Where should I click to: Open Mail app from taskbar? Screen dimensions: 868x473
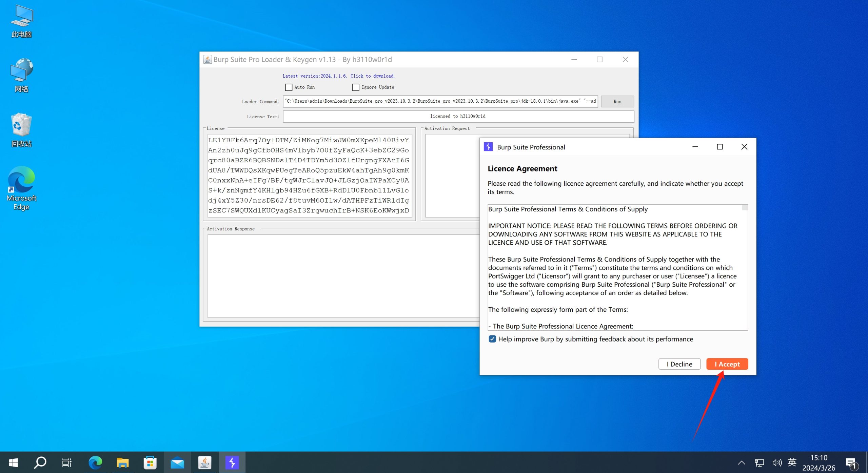(177, 462)
